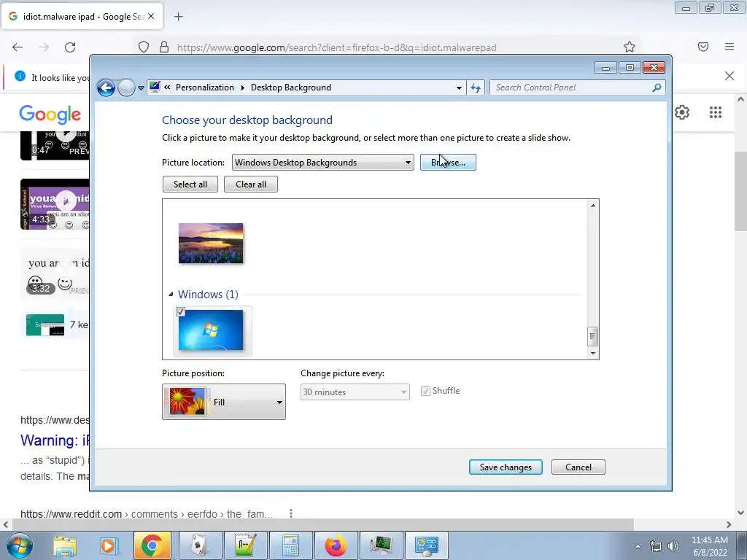Screen dimensions: 747x560
Task: Select the sunset lake wallpaper thumbnail
Action: tap(211, 243)
